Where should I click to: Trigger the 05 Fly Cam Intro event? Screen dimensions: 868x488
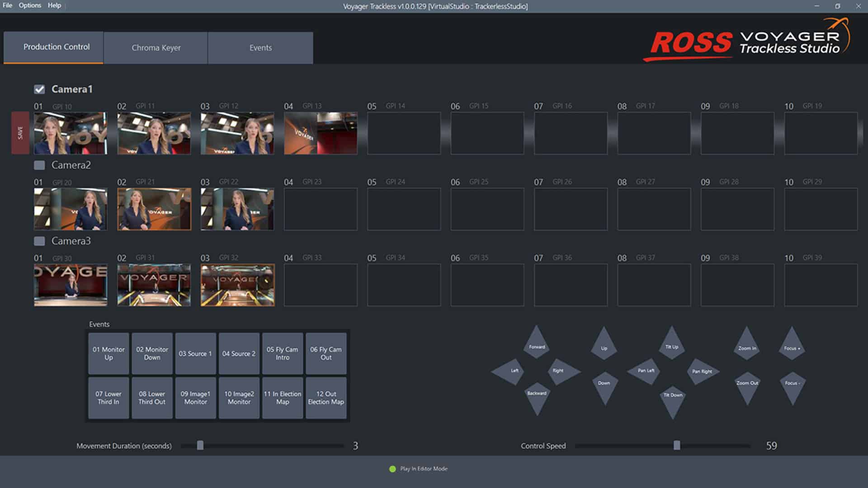coord(282,353)
